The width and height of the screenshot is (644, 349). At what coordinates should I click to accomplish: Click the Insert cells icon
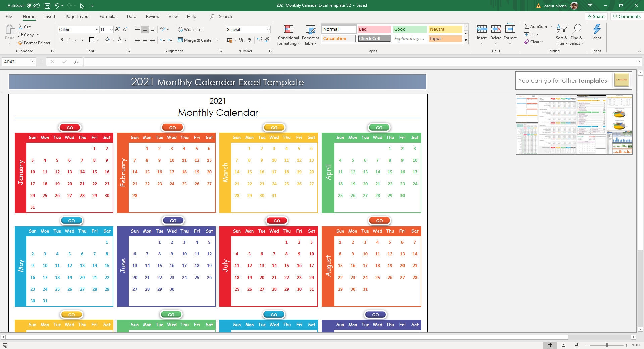(x=482, y=30)
